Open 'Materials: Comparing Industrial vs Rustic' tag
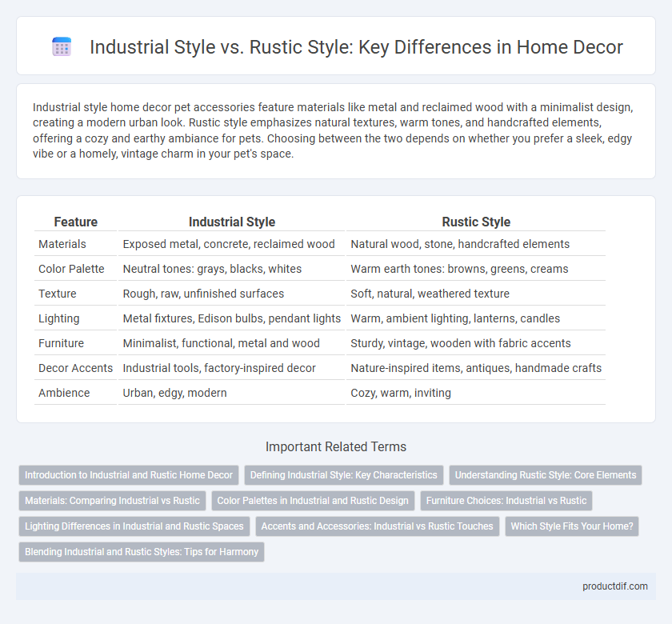 coord(112,501)
